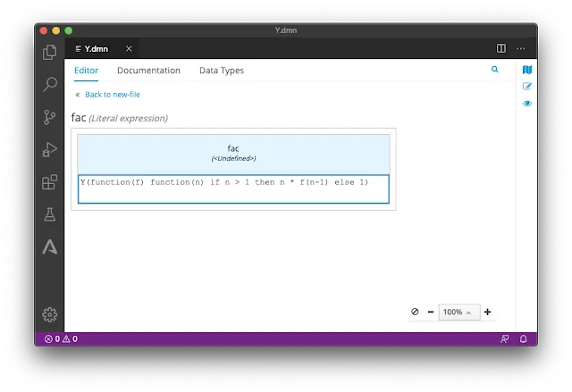572x392 pixels.
Task: Open the decision navigator map panel
Action: pyautogui.click(x=527, y=70)
